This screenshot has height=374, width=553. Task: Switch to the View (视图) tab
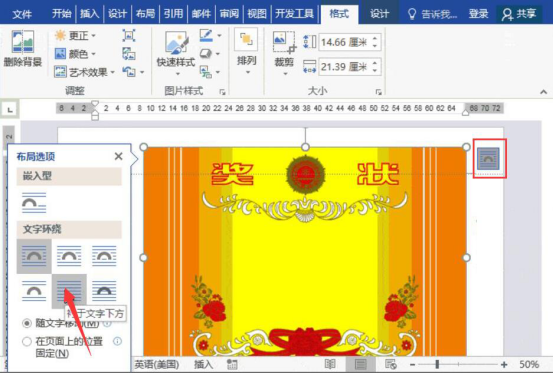pos(257,14)
